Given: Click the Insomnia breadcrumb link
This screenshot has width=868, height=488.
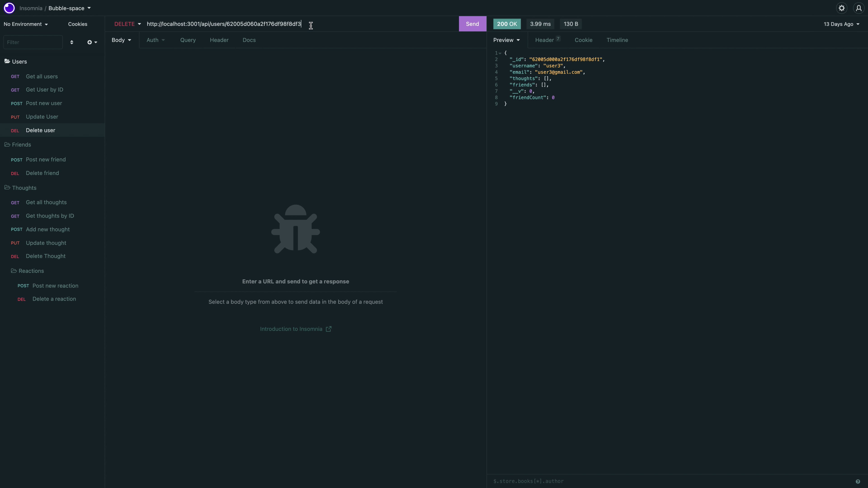Looking at the screenshot, I should click(31, 8).
